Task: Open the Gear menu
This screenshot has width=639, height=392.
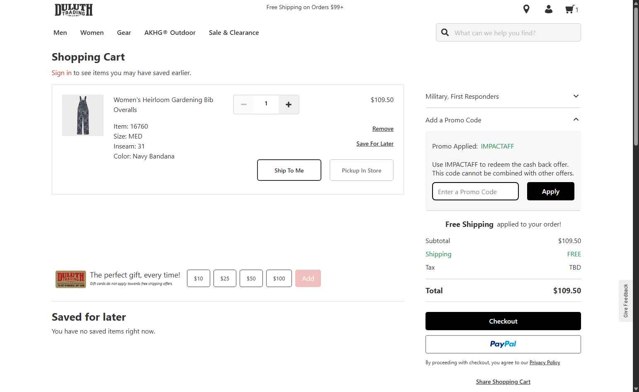Action: [124, 33]
